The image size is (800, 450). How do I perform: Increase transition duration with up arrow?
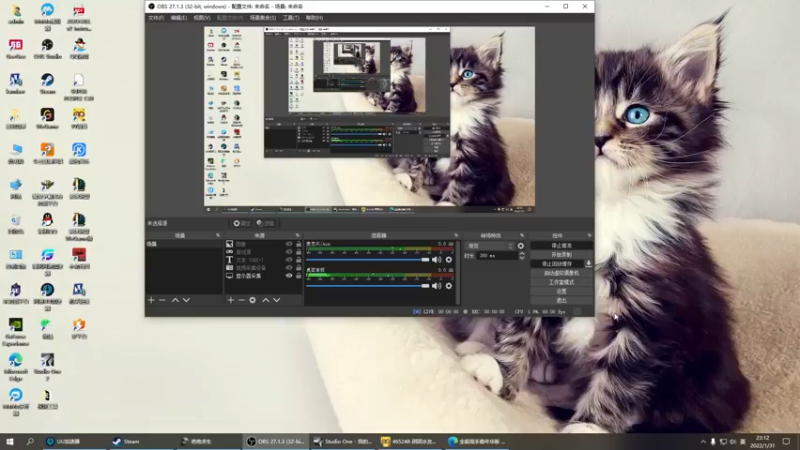click(x=521, y=254)
